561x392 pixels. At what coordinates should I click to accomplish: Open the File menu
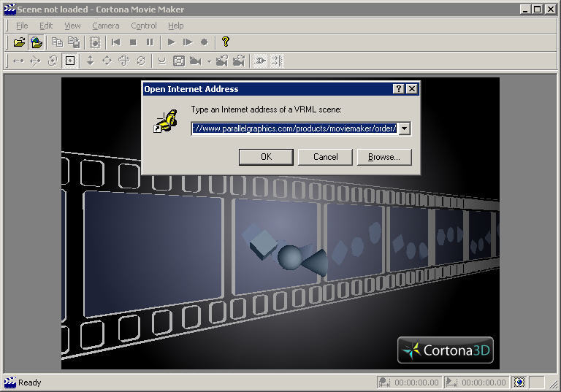point(22,26)
